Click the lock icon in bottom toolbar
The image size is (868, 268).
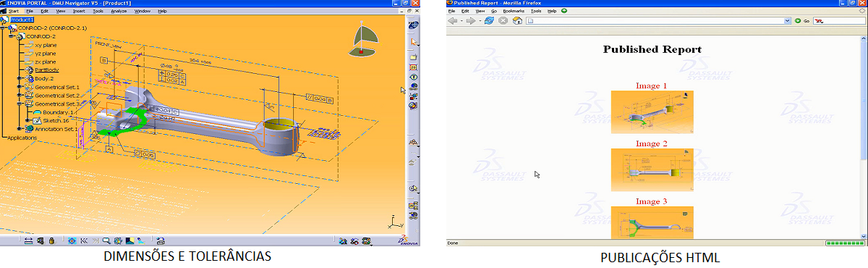tap(52, 240)
